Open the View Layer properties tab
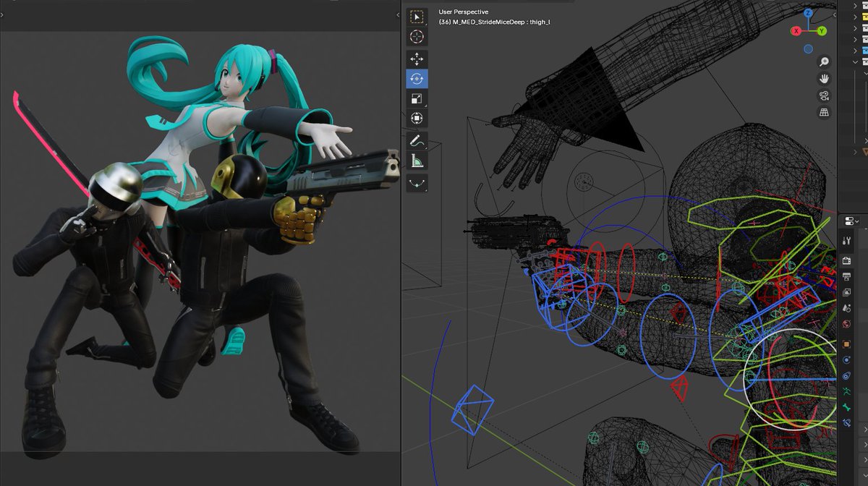This screenshot has height=486, width=868. pyautogui.click(x=847, y=292)
